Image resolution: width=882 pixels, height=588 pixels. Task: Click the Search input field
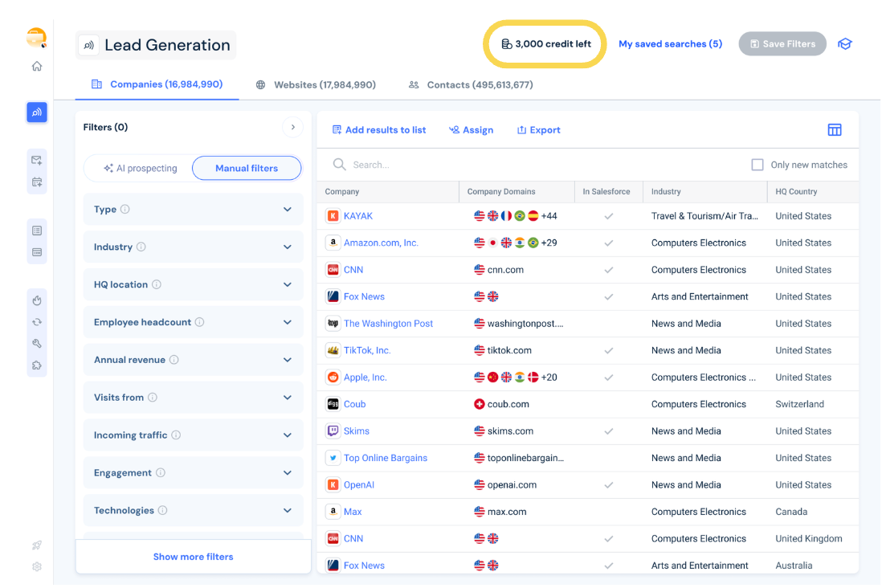point(534,165)
